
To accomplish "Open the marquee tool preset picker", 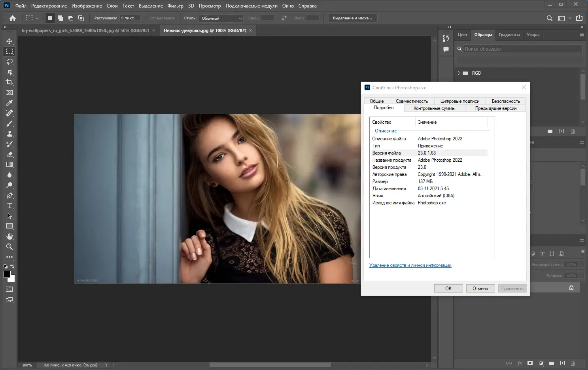I will click(32, 18).
